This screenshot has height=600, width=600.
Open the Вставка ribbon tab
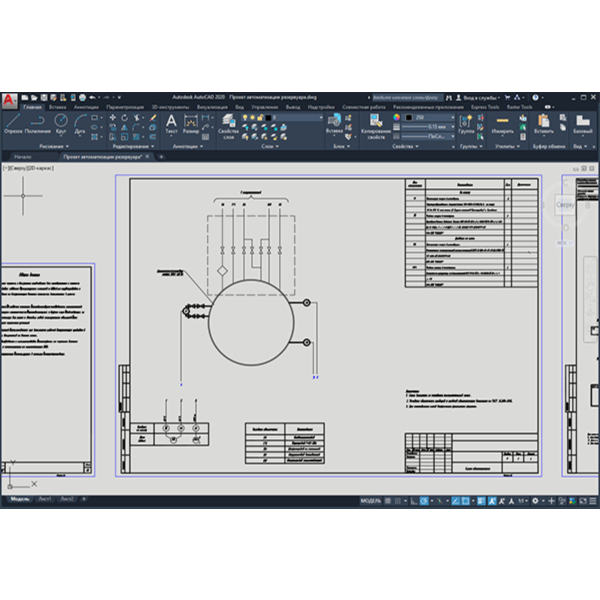tap(57, 107)
